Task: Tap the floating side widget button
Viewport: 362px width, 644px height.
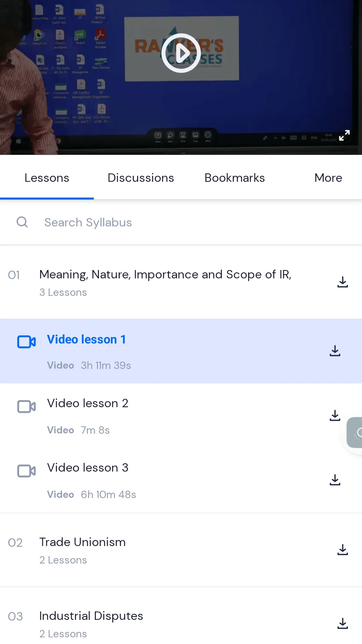Action: (x=355, y=432)
